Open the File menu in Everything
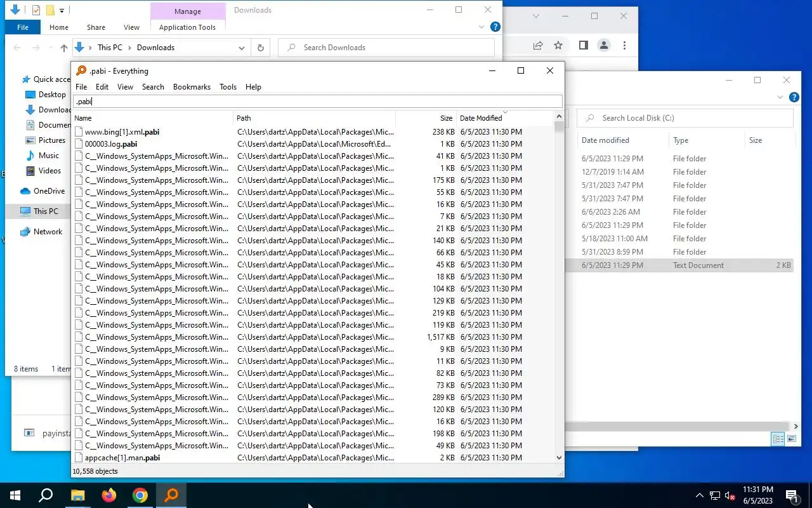 (81, 87)
